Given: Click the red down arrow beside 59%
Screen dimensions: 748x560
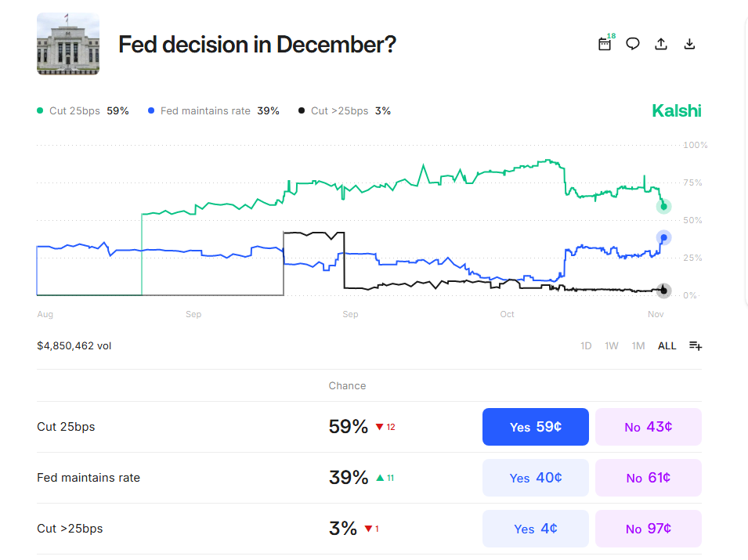Looking at the screenshot, I should point(379,427).
